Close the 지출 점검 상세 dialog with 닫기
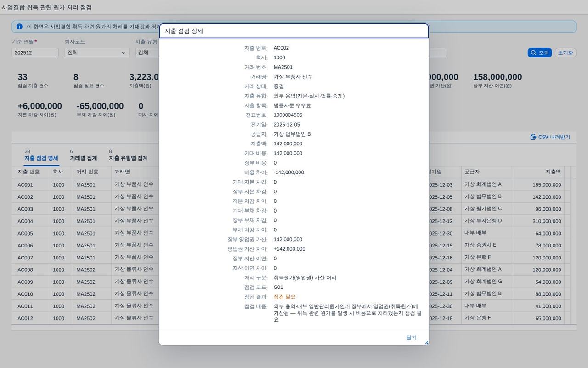588x368 pixels. coord(411,338)
